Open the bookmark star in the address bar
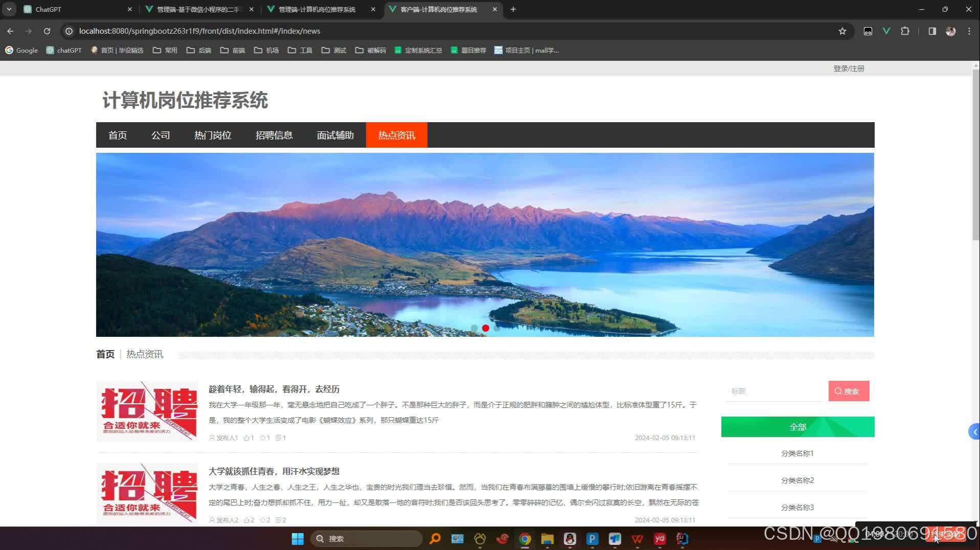This screenshot has width=980, height=550. pyautogui.click(x=842, y=31)
